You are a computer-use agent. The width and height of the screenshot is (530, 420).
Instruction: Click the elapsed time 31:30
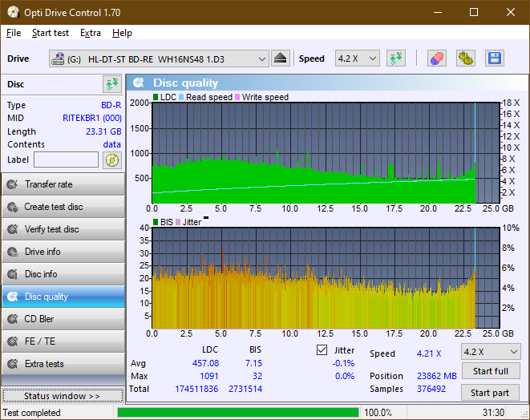pyautogui.click(x=493, y=413)
